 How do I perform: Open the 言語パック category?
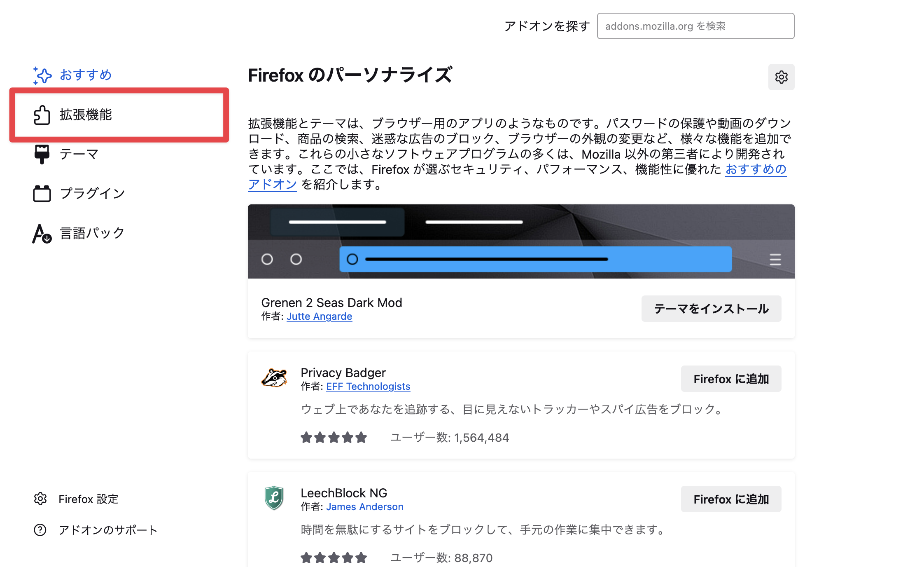tap(119, 233)
